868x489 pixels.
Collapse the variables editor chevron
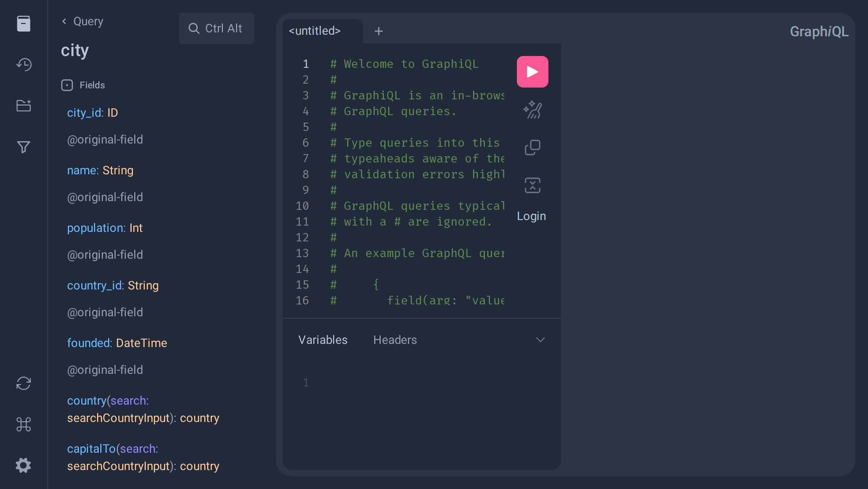[x=541, y=340]
